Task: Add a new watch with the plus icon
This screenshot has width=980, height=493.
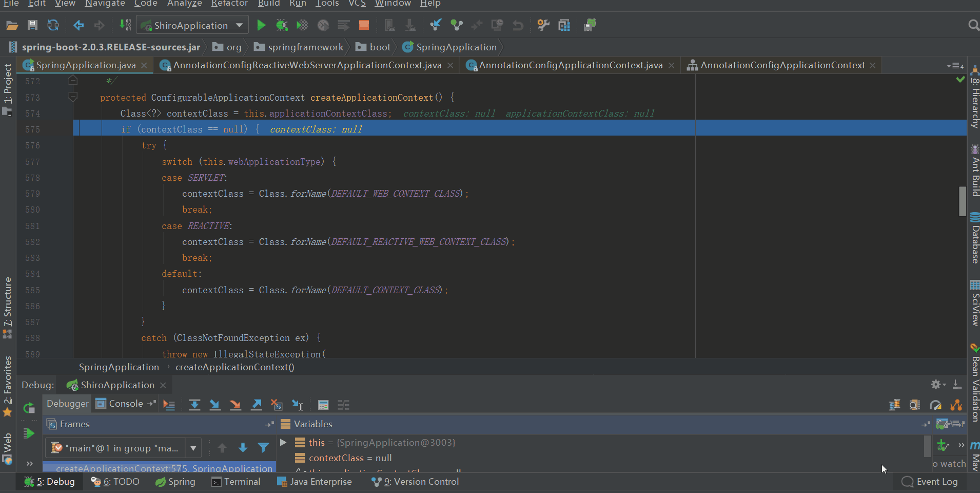Action: (x=943, y=445)
